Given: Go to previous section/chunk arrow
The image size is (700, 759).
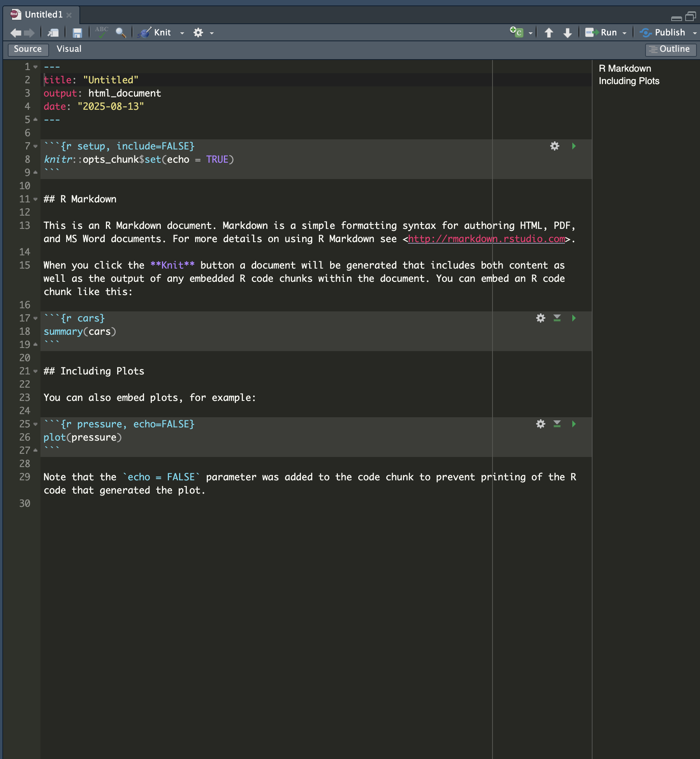Looking at the screenshot, I should tap(549, 33).
